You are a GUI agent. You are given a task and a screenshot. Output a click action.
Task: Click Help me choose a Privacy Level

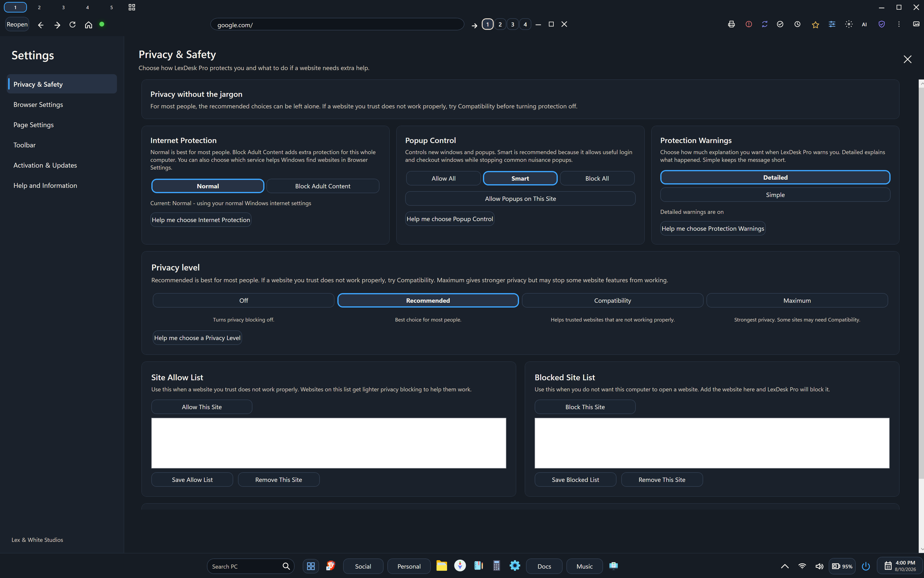(197, 338)
